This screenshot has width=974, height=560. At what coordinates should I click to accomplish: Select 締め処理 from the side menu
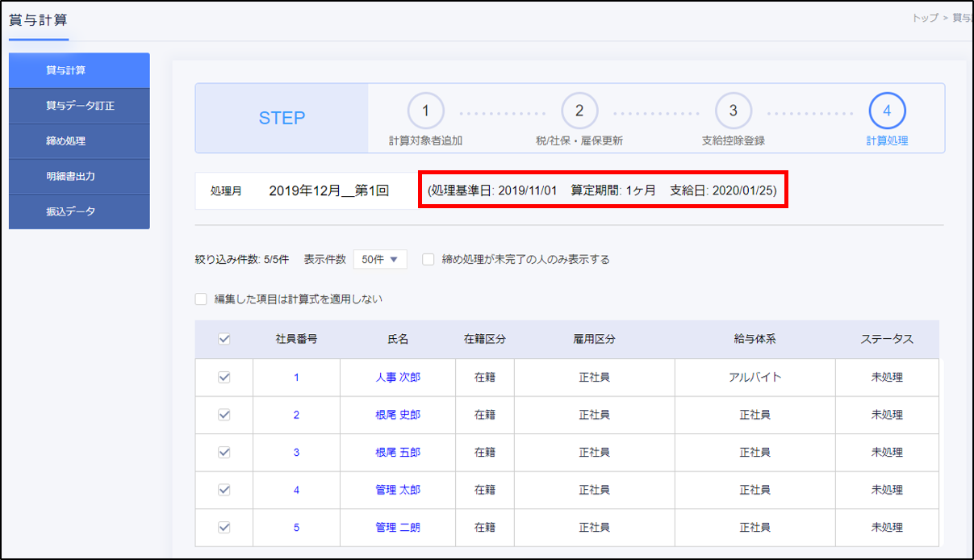(x=79, y=141)
